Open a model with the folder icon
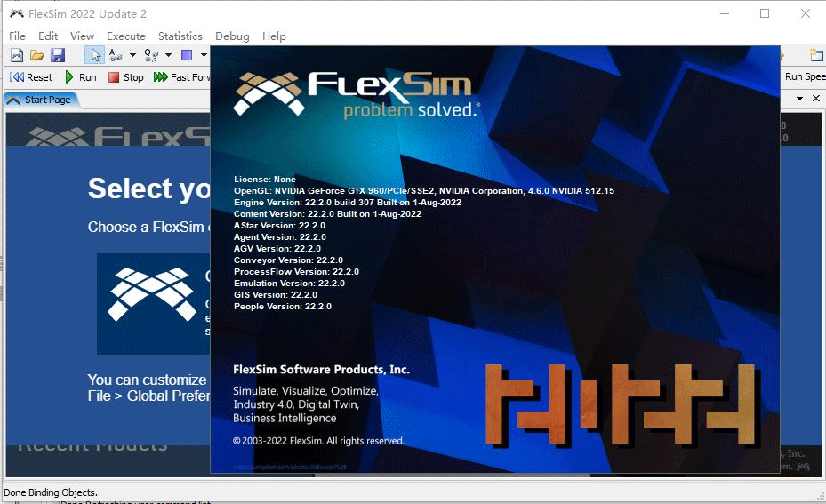This screenshot has height=504, width=826. (x=36, y=55)
